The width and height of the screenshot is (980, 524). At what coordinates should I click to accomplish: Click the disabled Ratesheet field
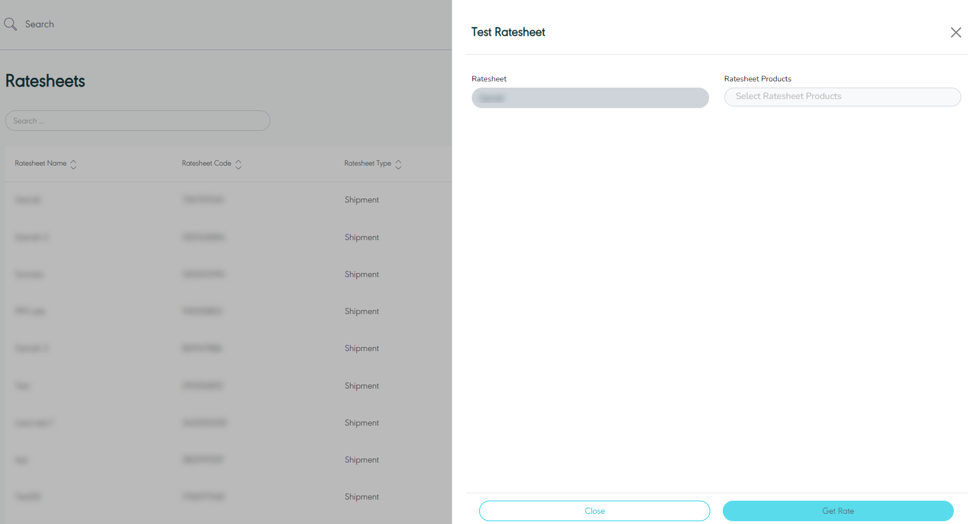pos(590,98)
